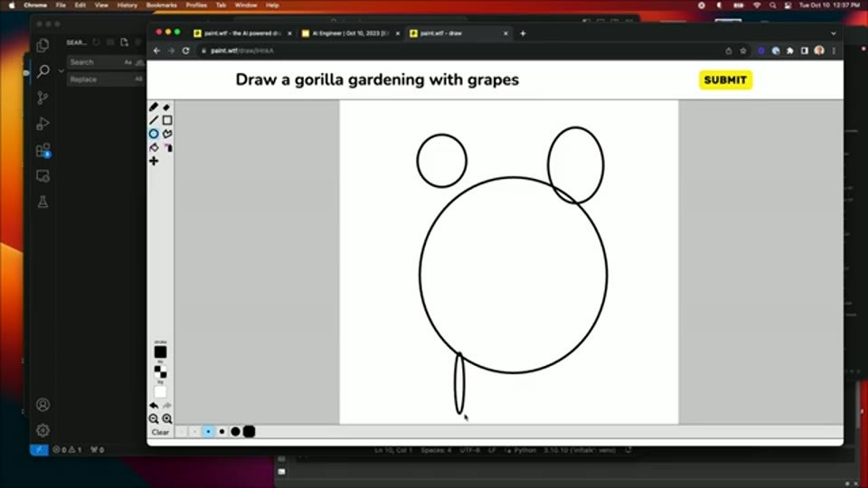
Task: Bookmark this page with the star
Action: 743,51
